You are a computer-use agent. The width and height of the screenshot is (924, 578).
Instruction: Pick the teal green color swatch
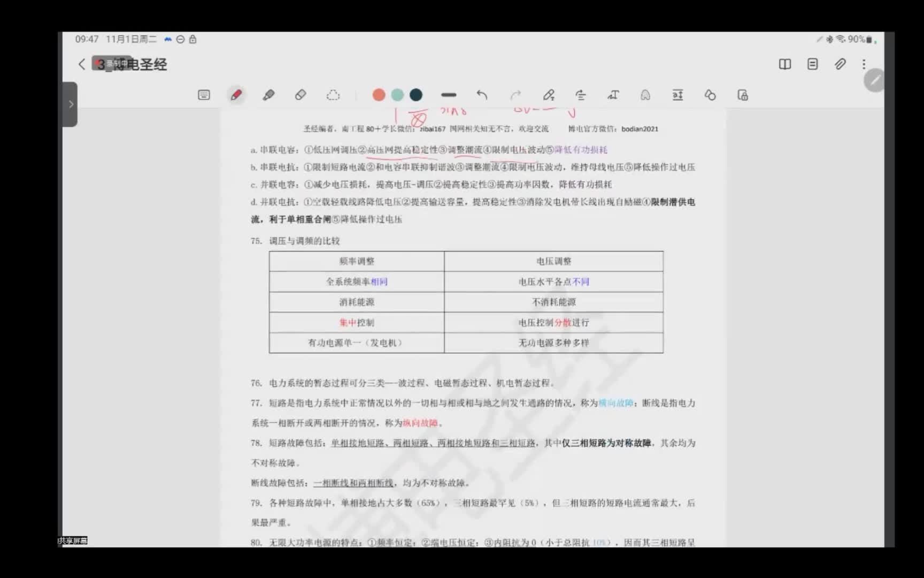coord(397,95)
